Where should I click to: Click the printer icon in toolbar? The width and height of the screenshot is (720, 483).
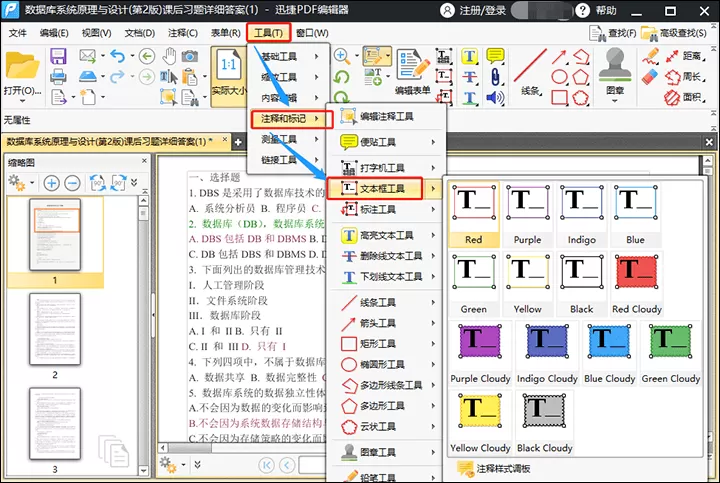point(58,76)
